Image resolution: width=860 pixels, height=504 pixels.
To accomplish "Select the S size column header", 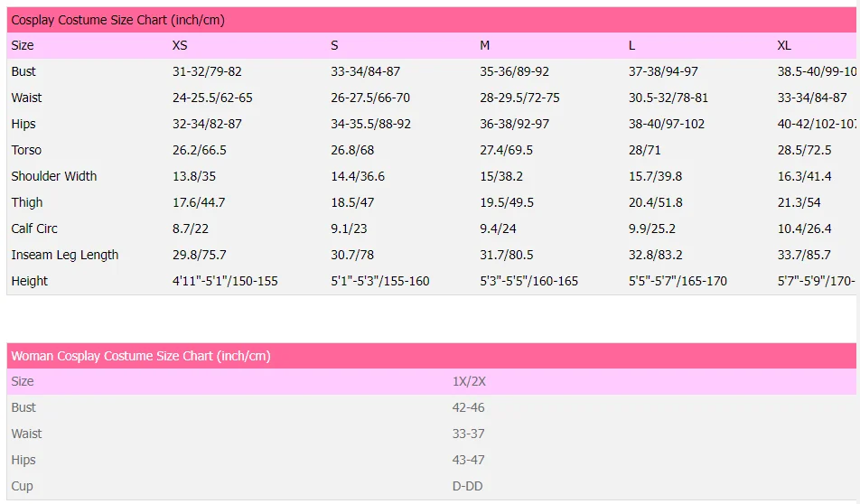I will pos(334,45).
